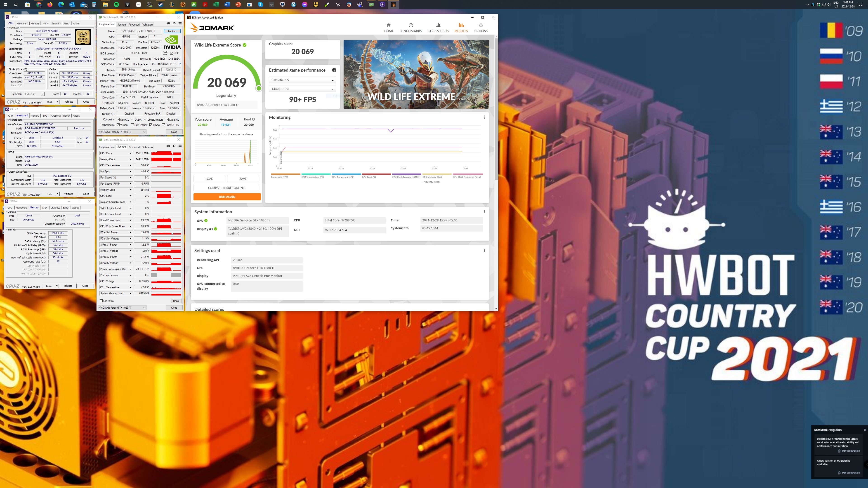Viewport: 868px width, 488px height.
Task: Open Bench tab in the CPU-Z Processor window
Action: 67,23
